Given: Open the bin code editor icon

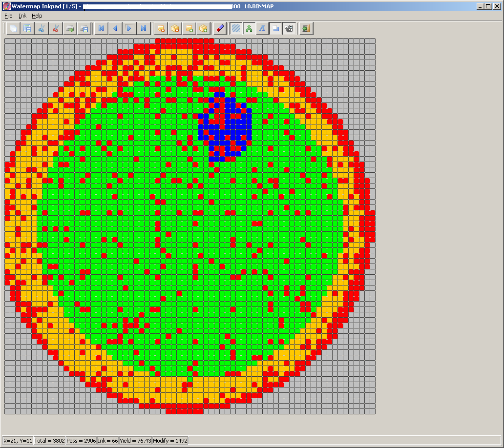Looking at the screenshot, I should coord(289,28).
